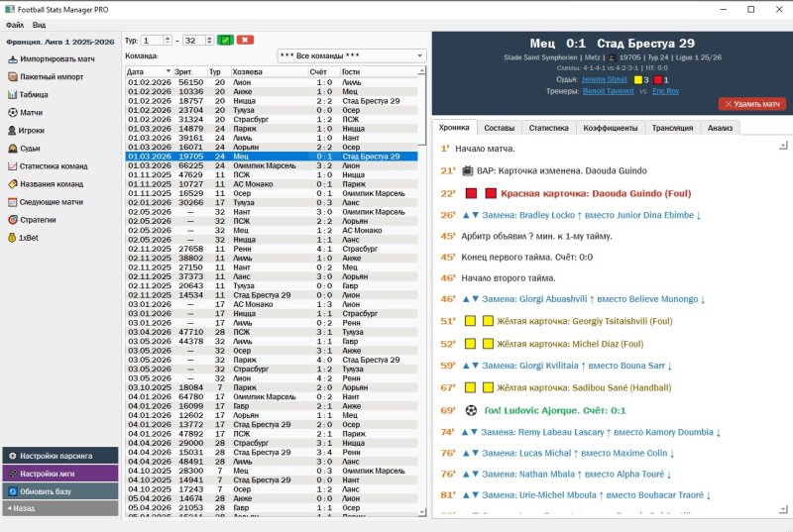Sort by the Зрит. column header
This screenshot has width=793, height=532.
(190, 71)
